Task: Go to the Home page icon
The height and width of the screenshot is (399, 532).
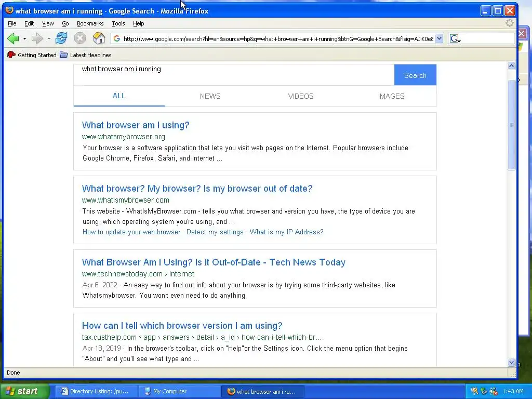Action: 99,38
